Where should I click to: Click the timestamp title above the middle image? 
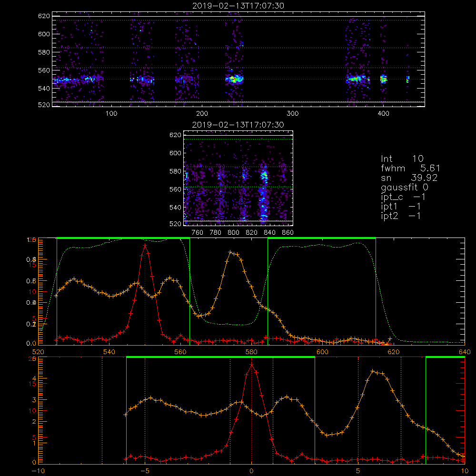(x=238, y=125)
